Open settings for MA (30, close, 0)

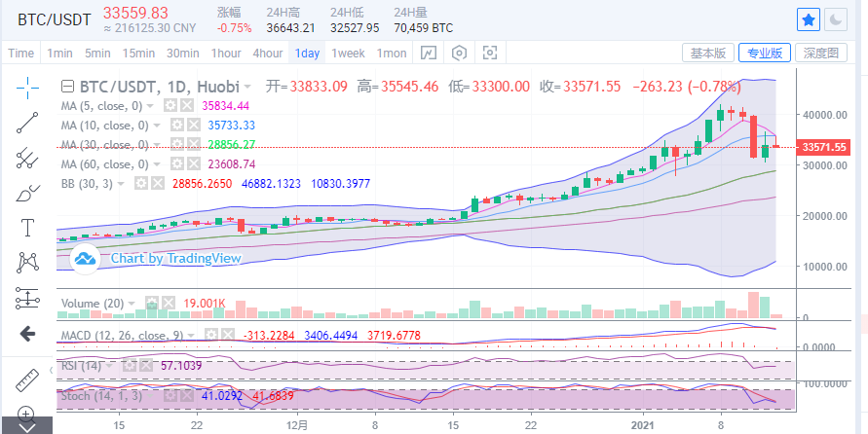tap(176, 145)
